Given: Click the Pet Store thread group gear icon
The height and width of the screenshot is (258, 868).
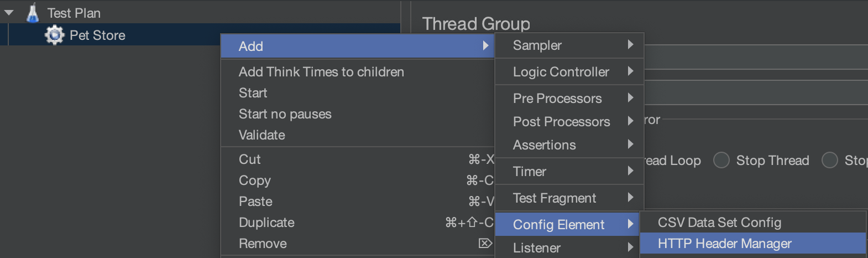Looking at the screenshot, I should click(x=54, y=35).
